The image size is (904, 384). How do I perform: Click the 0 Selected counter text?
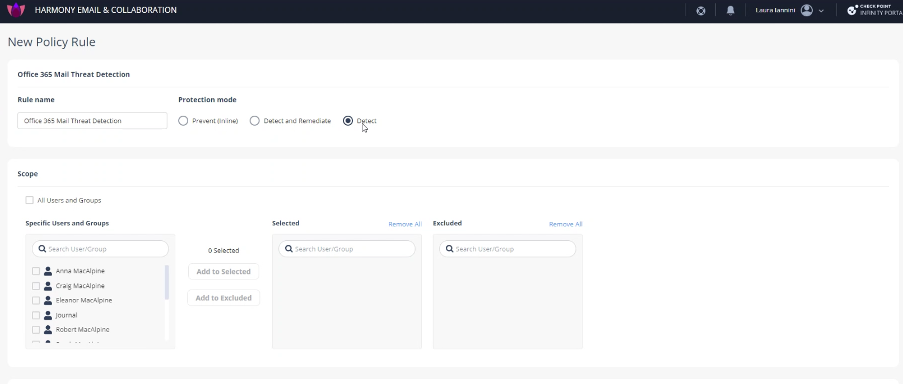click(x=224, y=251)
